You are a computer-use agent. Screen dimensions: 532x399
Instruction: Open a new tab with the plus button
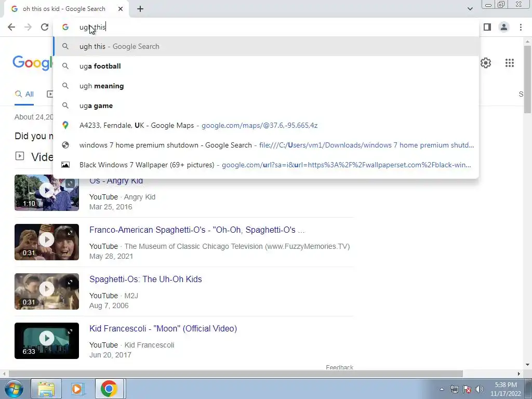[140, 9]
